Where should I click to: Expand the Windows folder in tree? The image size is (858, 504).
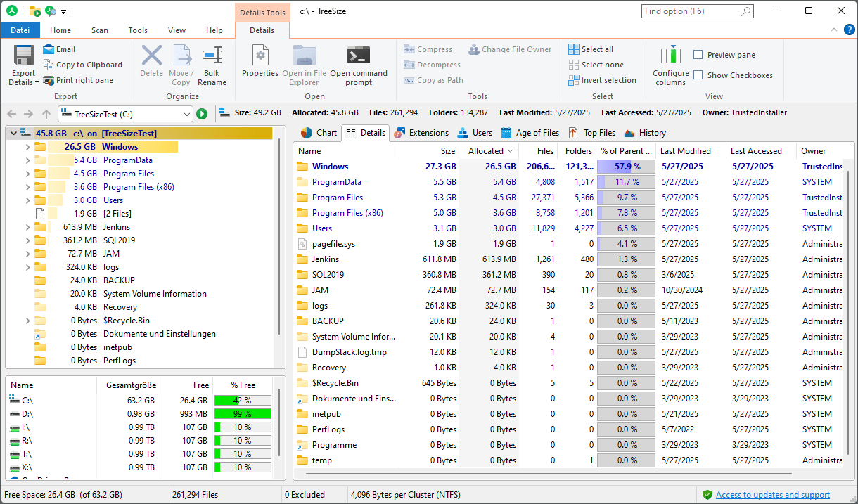(x=27, y=147)
